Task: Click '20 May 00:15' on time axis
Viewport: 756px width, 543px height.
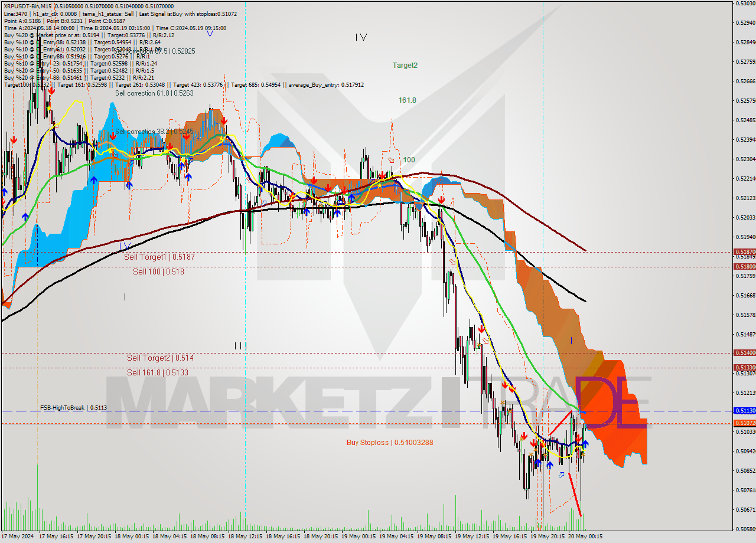Action: coord(585,537)
